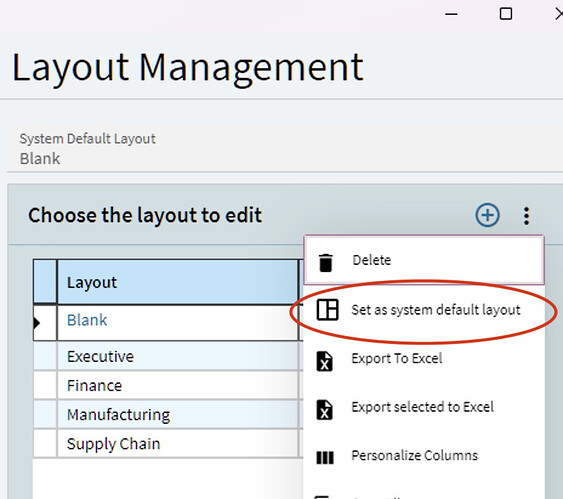
Task: Open the three-dot more options menu
Action: click(526, 216)
